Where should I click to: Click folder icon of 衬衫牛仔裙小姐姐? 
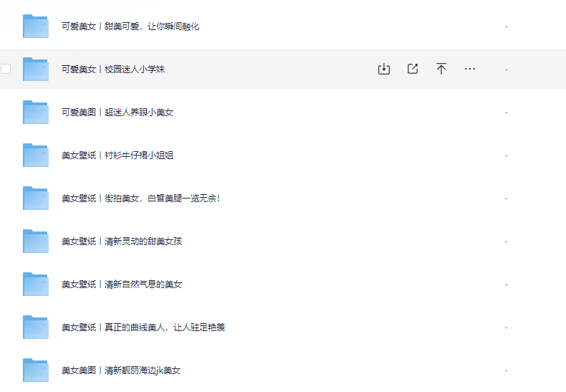pos(35,156)
